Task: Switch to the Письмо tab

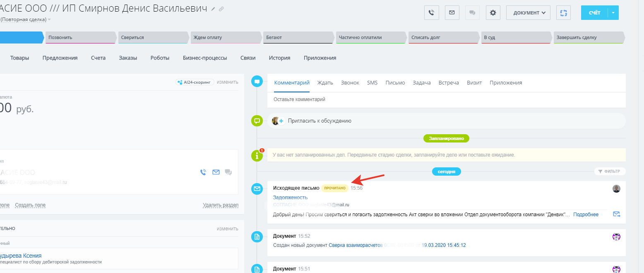Action: [x=395, y=82]
